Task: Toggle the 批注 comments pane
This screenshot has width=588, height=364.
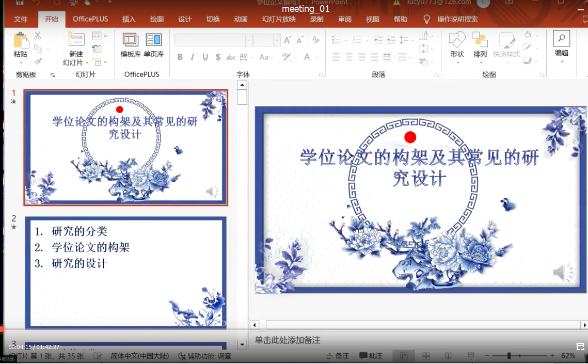Action: pyautogui.click(x=371, y=356)
